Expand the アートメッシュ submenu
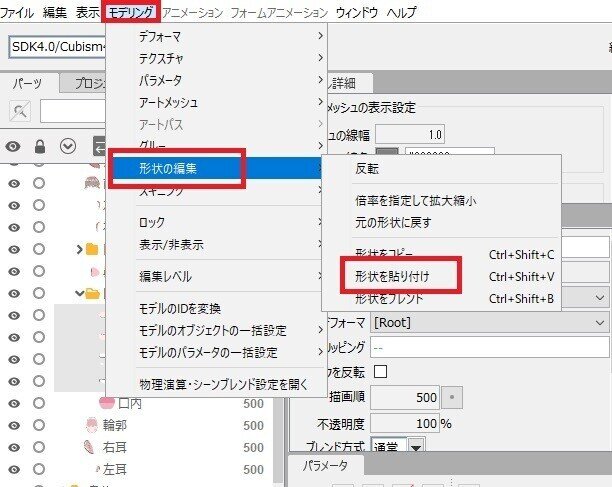The height and width of the screenshot is (487, 612). tap(217, 102)
